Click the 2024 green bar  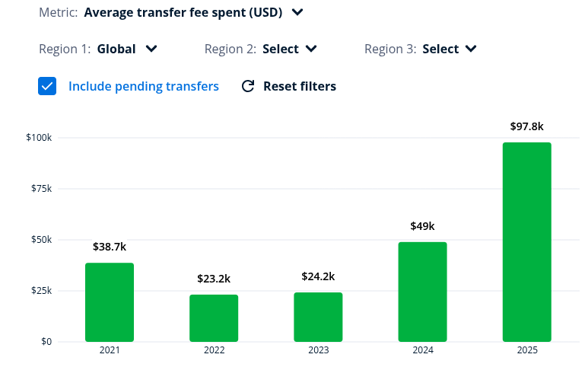point(423,292)
